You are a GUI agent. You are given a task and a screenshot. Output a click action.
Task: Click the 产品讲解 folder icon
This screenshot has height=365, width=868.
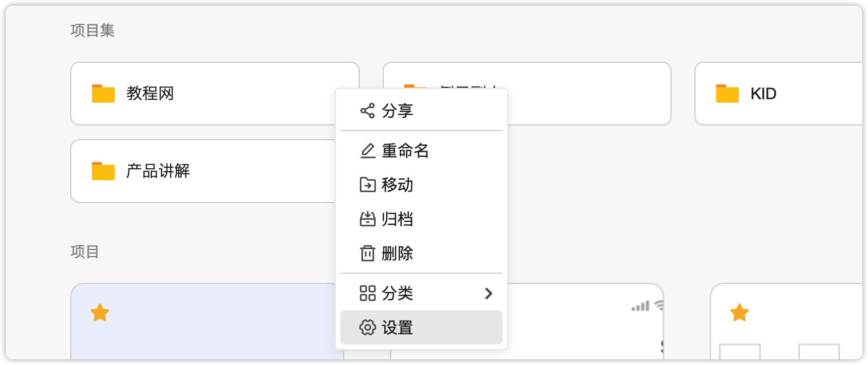103,171
